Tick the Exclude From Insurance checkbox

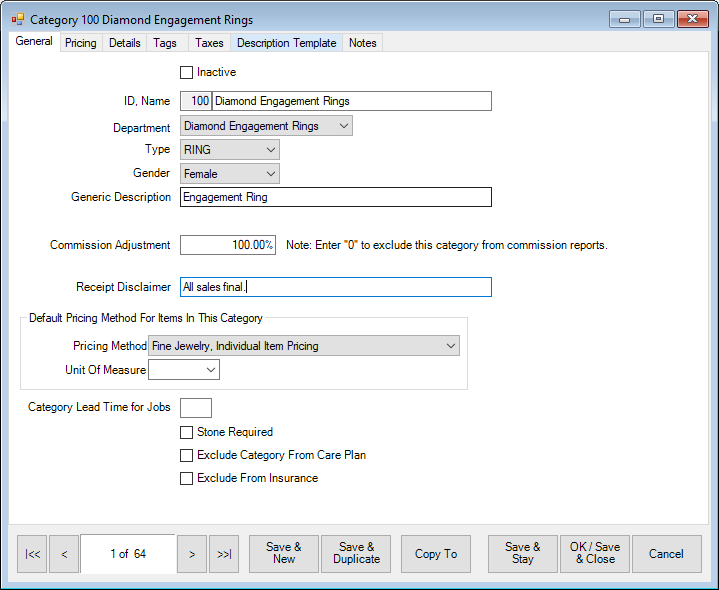[x=186, y=478]
